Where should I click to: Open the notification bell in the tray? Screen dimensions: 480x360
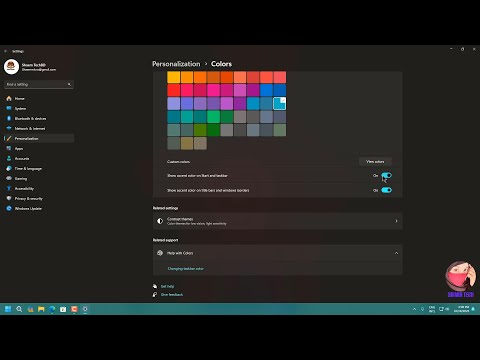click(473, 309)
